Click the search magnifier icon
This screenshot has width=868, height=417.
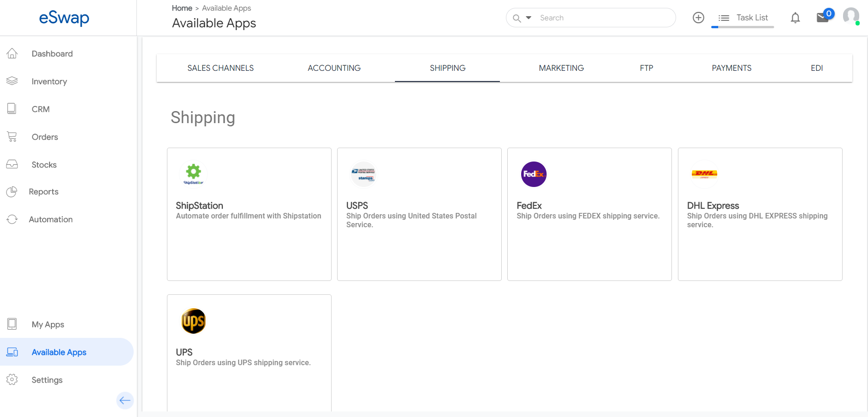coord(517,18)
